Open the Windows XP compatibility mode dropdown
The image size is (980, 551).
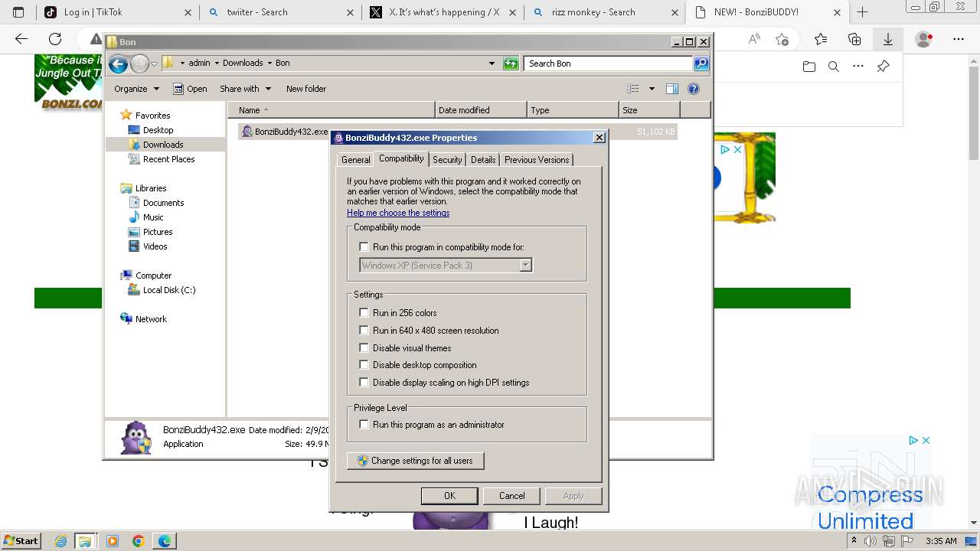tap(525, 266)
